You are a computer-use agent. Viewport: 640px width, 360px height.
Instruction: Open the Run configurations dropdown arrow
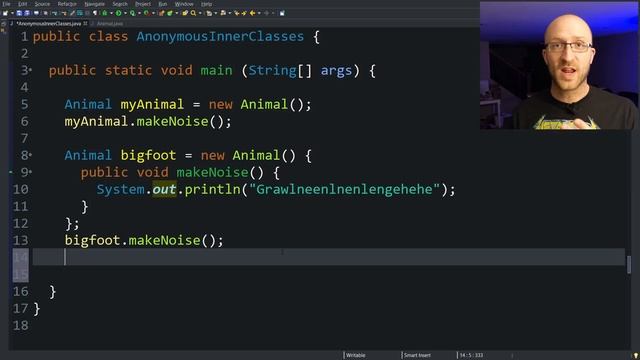point(125,13)
